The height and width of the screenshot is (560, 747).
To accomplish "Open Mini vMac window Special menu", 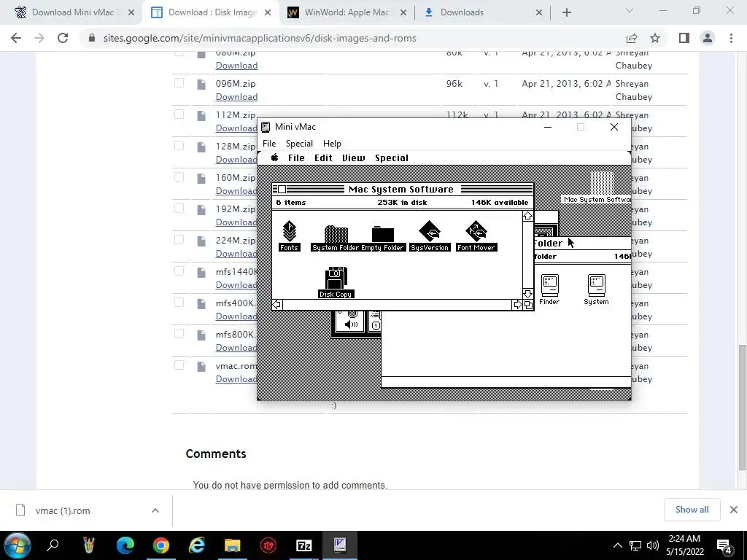I will pyautogui.click(x=299, y=144).
